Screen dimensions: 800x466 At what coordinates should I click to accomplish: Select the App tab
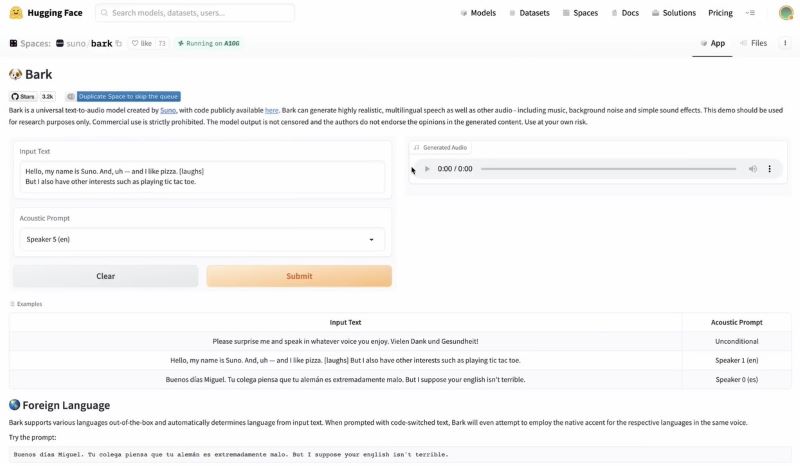pyautogui.click(x=712, y=44)
